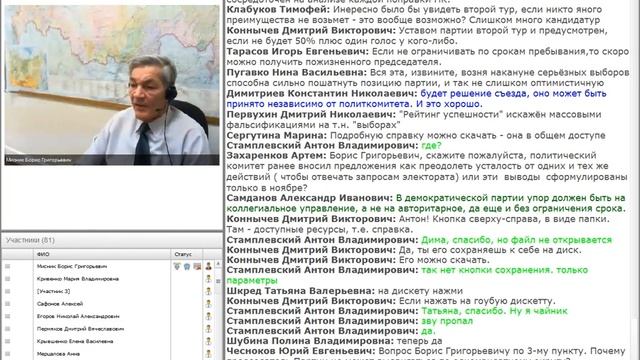Click the participant icon for Пермяков Дмитрий Вячеславович
This screenshot has width=640, height=360.
(x=209, y=329)
